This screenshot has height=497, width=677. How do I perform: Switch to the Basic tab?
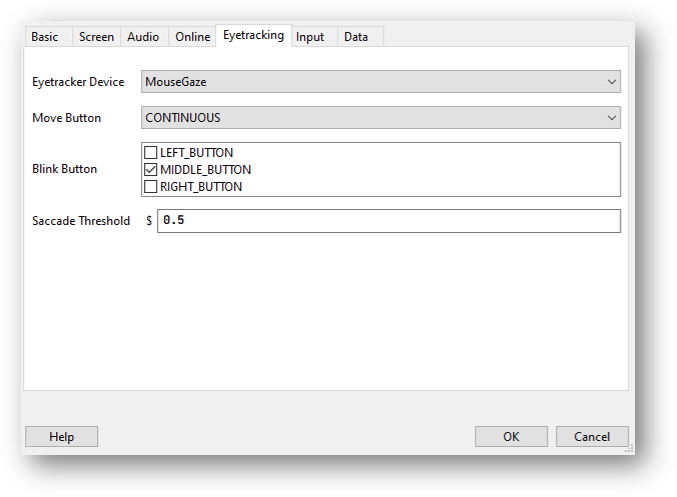(48, 37)
